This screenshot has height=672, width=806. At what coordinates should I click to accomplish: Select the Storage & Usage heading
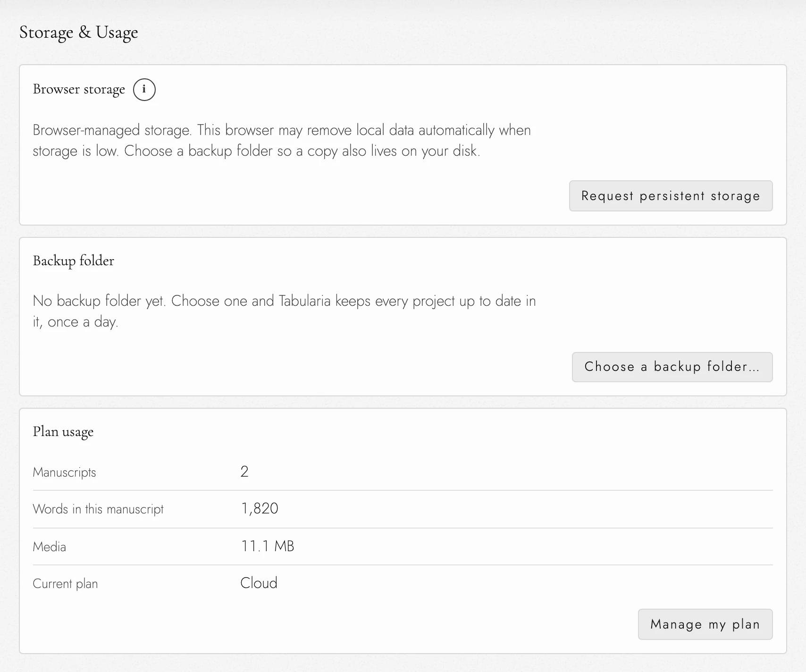pyautogui.click(x=79, y=33)
